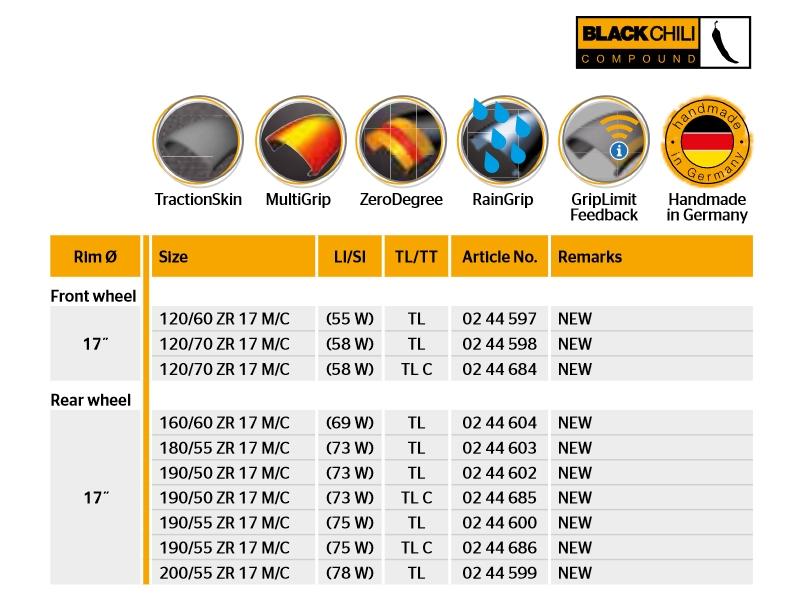Select the Remarks column header
The height and width of the screenshot is (600, 800).
point(590,257)
